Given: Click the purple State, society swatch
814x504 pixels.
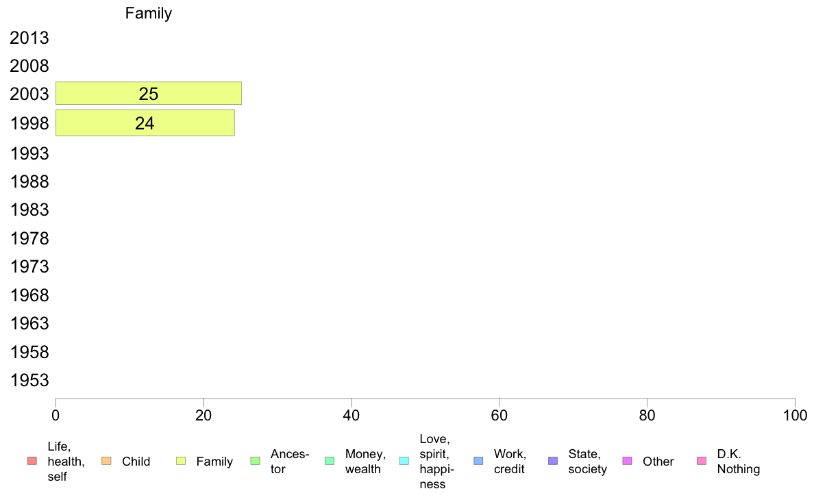Looking at the screenshot, I should (x=553, y=461).
